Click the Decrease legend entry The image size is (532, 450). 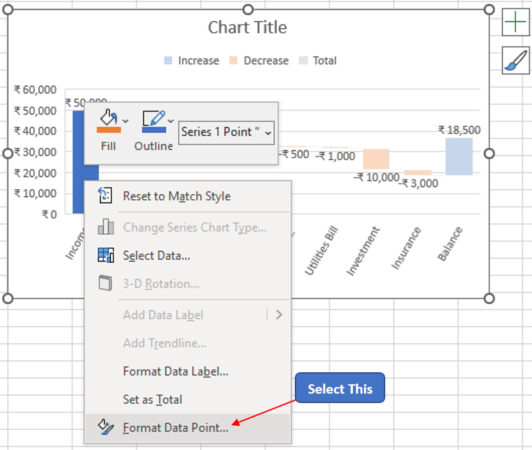(259, 60)
